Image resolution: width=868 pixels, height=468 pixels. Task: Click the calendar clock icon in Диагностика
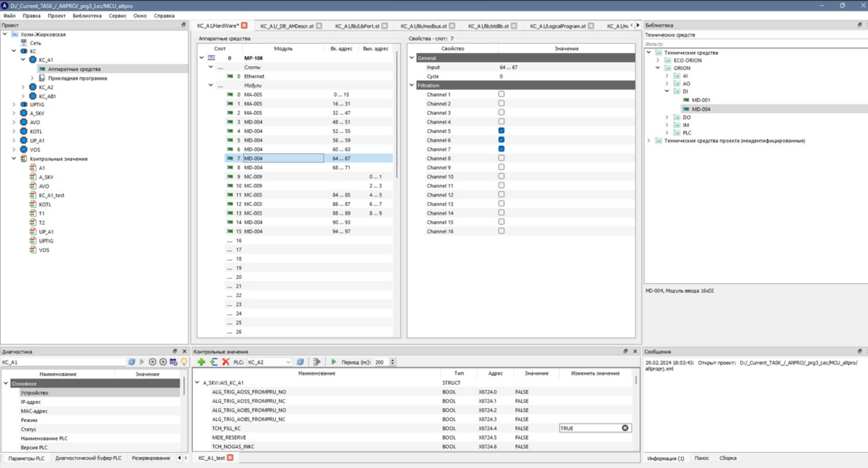[173, 362]
